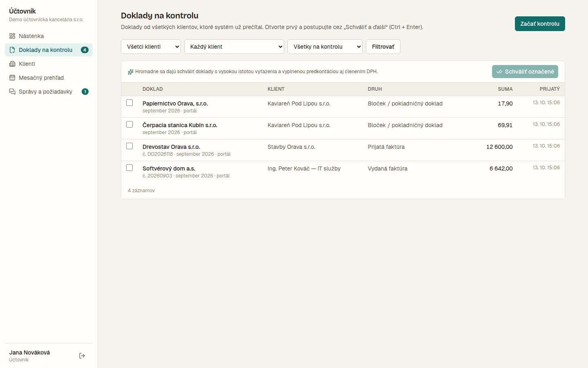Tick the checkbox for Čerpacia stanica Kubín s.r.o.
Screen dimensions: 588x368
tap(129, 124)
